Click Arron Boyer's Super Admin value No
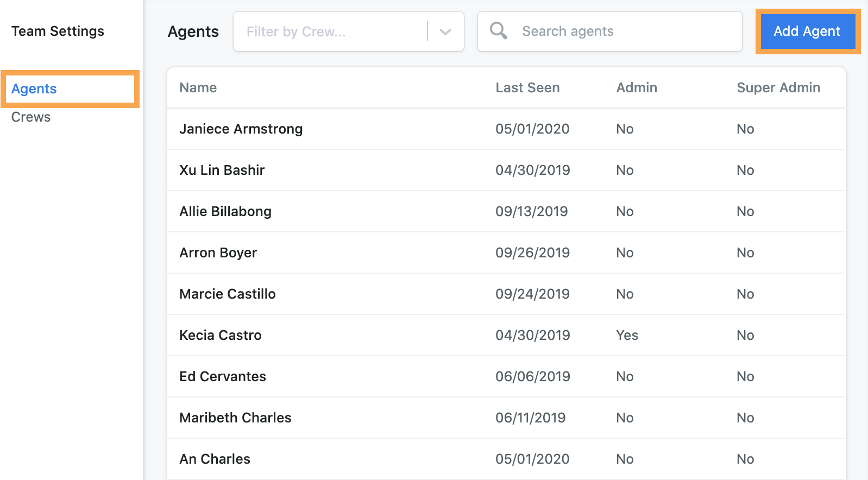868x480 pixels. pos(746,252)
